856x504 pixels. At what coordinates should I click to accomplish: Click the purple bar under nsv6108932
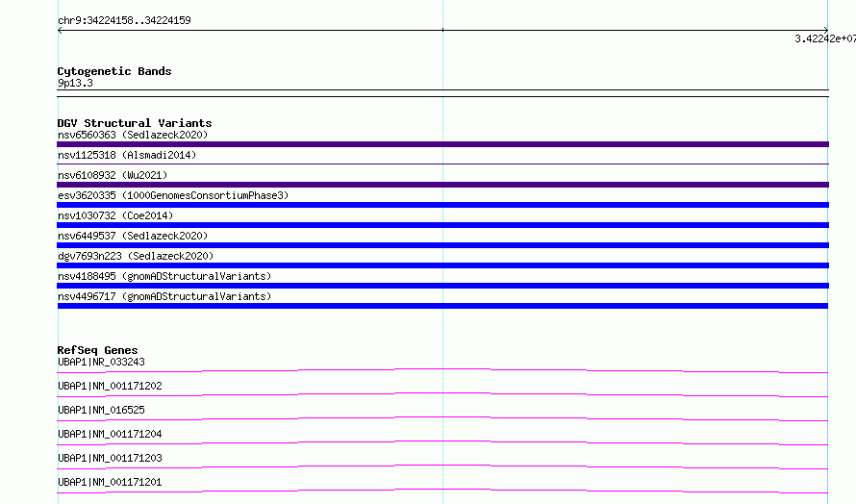442,185
